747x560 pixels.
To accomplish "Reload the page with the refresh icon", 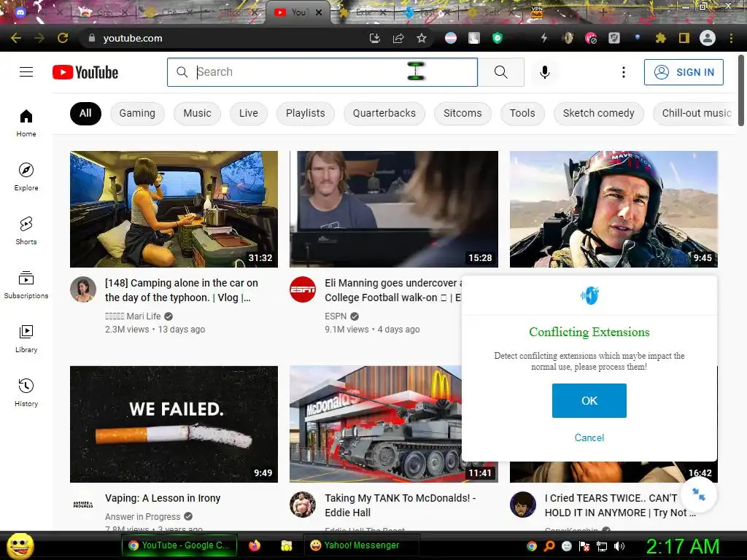I will click(x=63, y=38).
